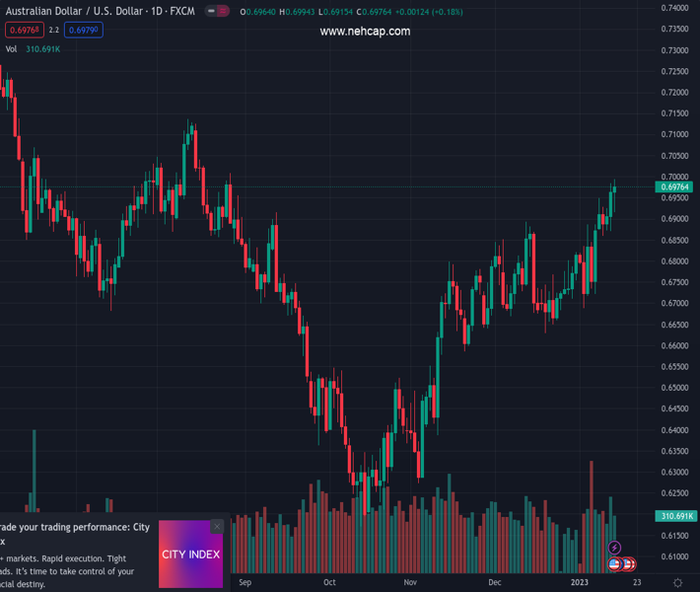Viewport: 700px width, 592px height.
Task: Click the red flag event icon near time axis
Action: (628, 564)
